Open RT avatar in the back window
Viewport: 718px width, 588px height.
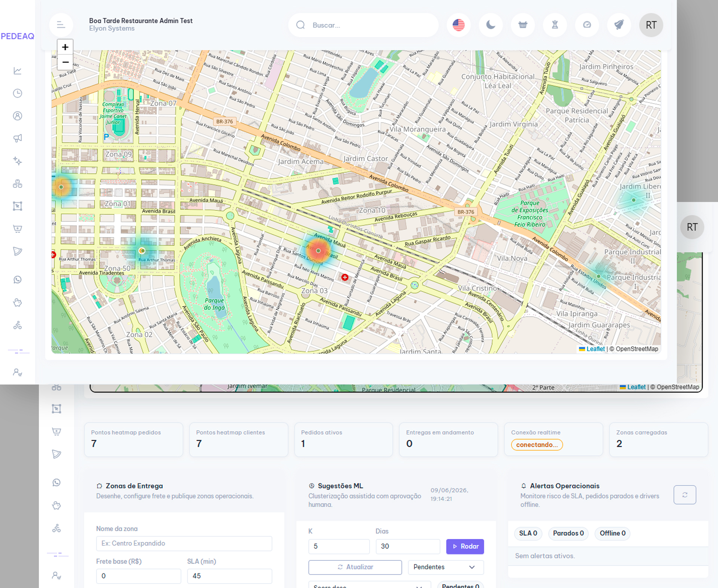(692, 227)
